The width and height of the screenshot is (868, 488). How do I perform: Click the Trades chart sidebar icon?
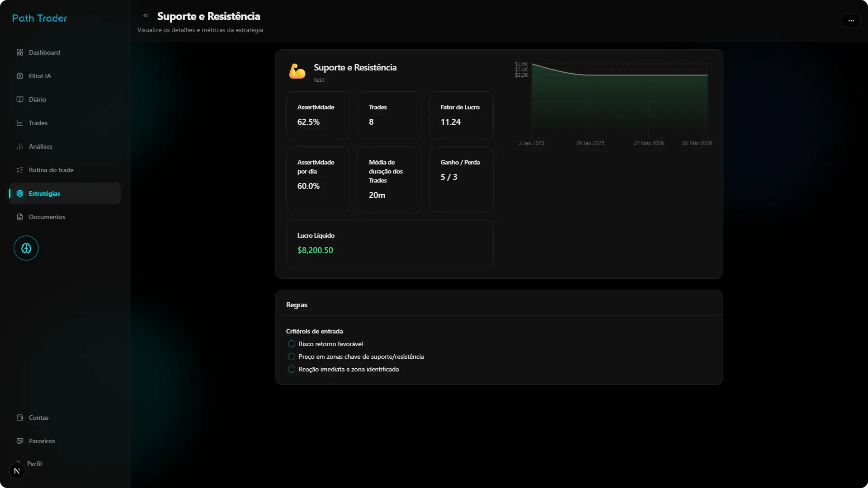[x=20, y=122]
